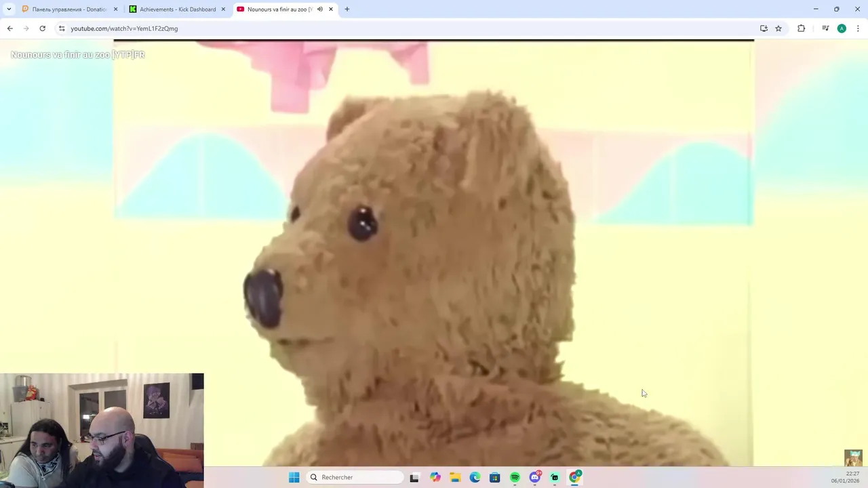Image resolution: width=868 pixels, height=488 pixels.
Task: Launch Copilot from the taskbar
Action: click(x=435, y=477)
